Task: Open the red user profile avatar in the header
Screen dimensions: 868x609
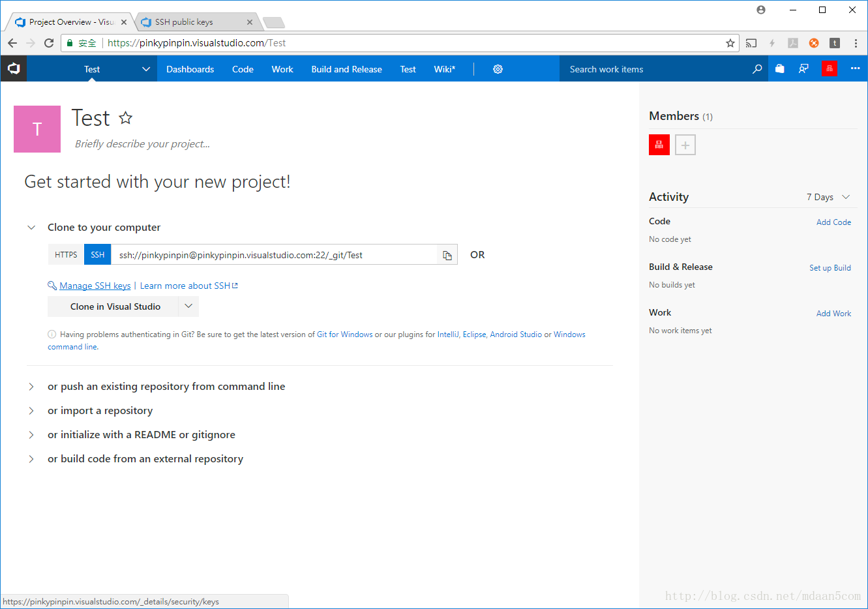Action: click(829, 68)
